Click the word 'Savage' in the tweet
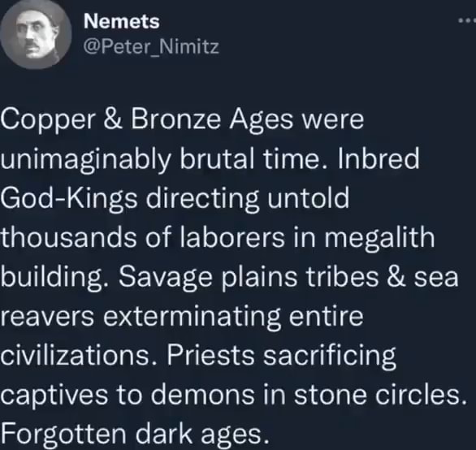Screen dimensions: 476x450 pyautogui.click(x=165, y=278)
